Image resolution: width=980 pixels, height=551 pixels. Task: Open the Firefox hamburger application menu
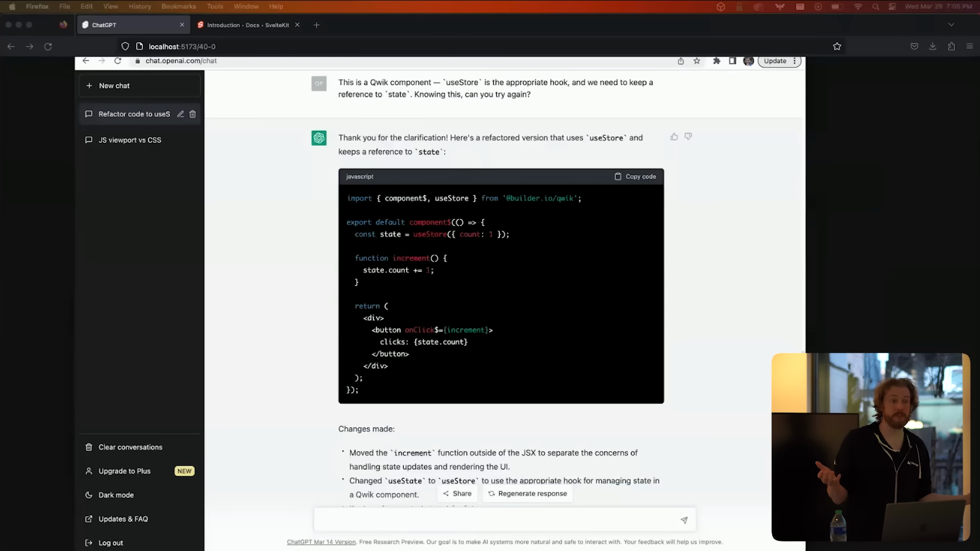pos(969,46)
